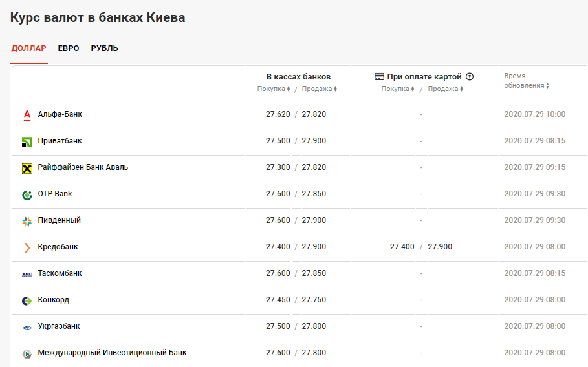
Task: Click the Privatbank green logo icon
Action: (x=27, y=142)
